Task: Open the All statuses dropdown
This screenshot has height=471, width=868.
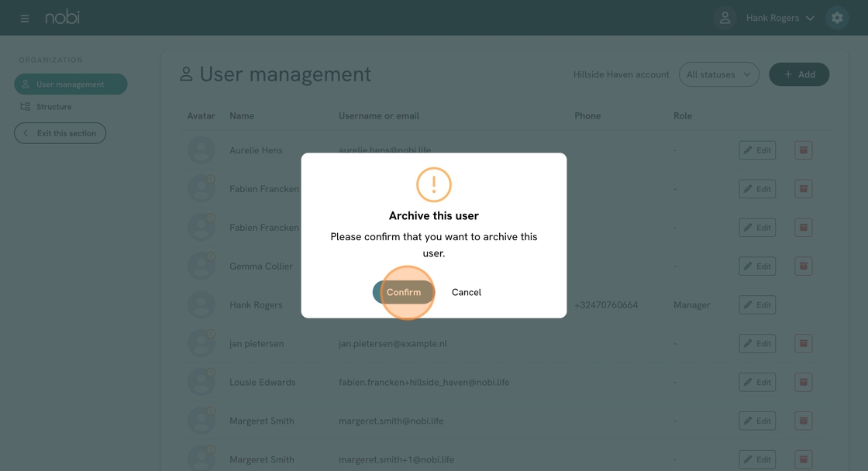Action: 718,74
